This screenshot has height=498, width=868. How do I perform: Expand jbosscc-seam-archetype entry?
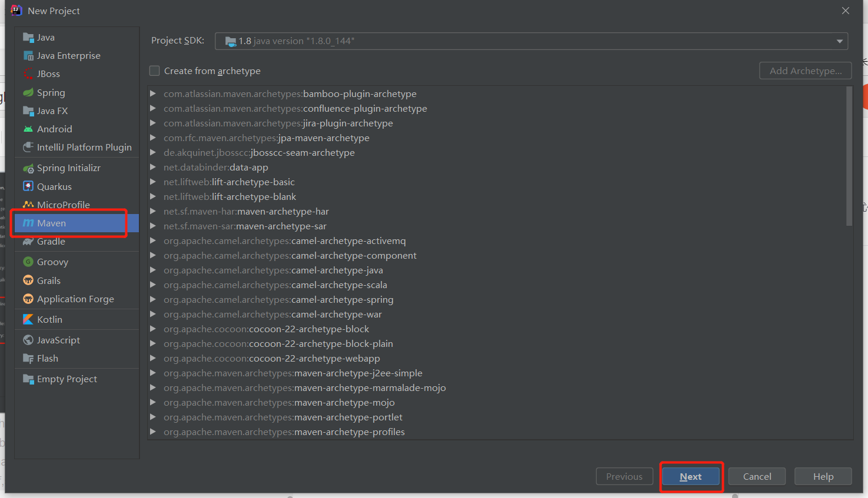[x=153, y=152]
